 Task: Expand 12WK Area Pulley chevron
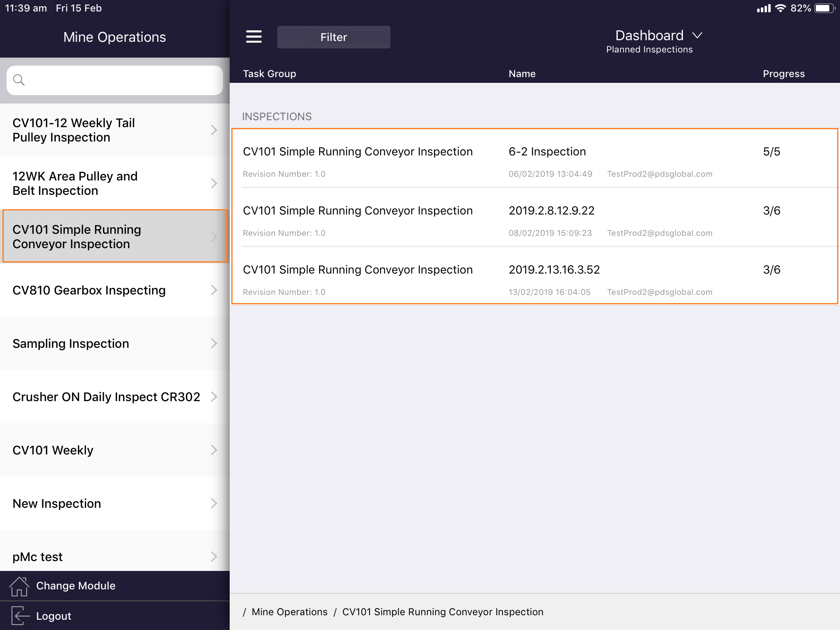click(214, 183)
